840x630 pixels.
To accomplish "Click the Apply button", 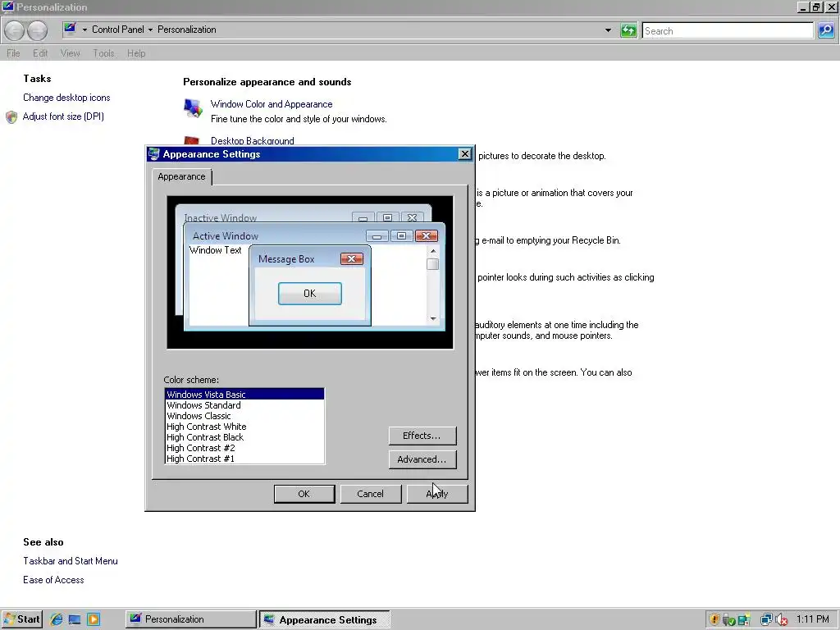I will [x=437, y=494].
